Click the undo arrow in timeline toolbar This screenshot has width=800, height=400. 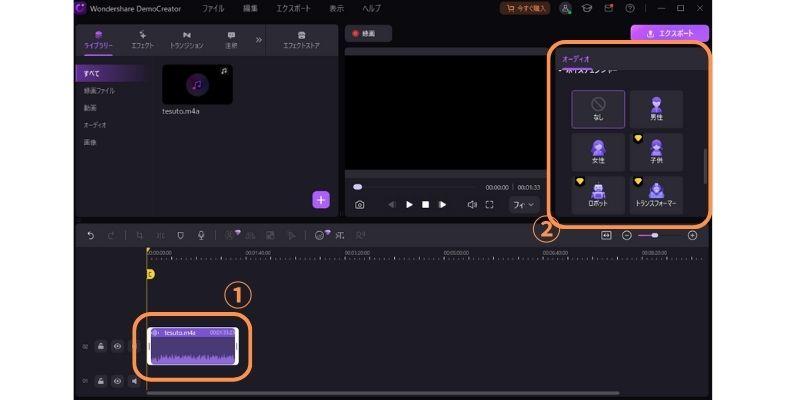tap(90, 235)
